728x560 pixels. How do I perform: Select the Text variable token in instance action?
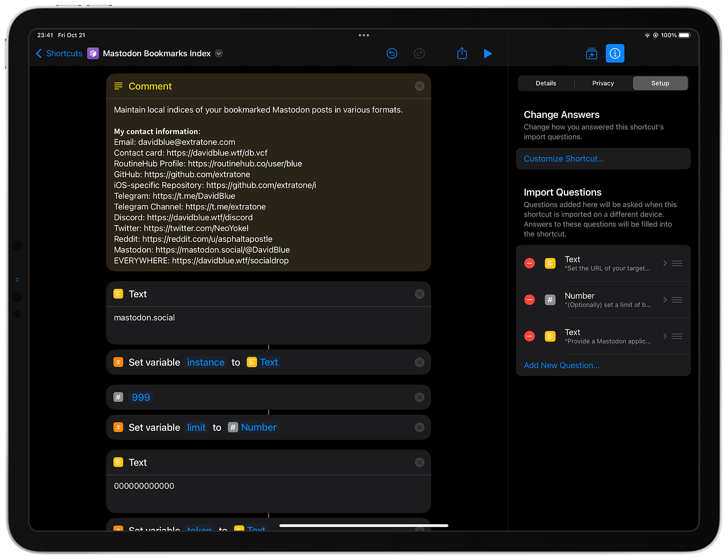pos(263,362)
